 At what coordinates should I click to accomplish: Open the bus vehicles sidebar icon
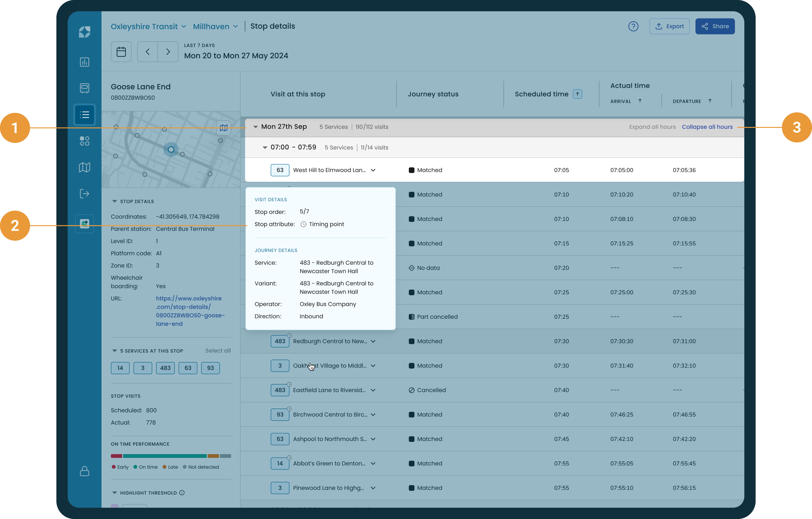84,88
